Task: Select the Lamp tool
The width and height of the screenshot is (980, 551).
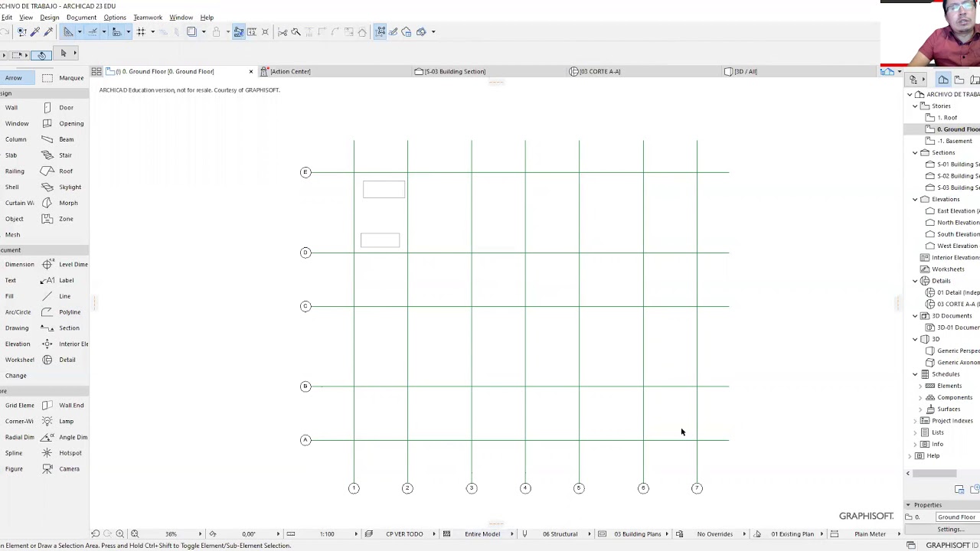Action: (x=58, y=421)
